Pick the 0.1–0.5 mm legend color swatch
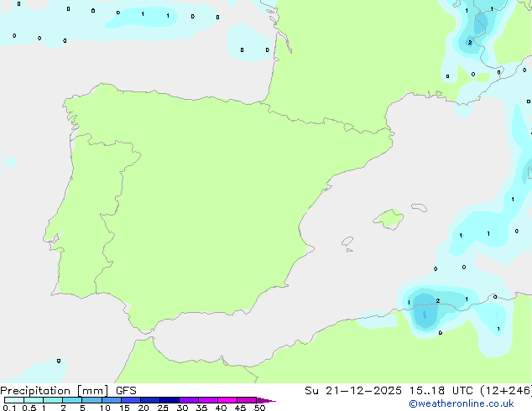 pyautogui.click(x=14, y=400)
